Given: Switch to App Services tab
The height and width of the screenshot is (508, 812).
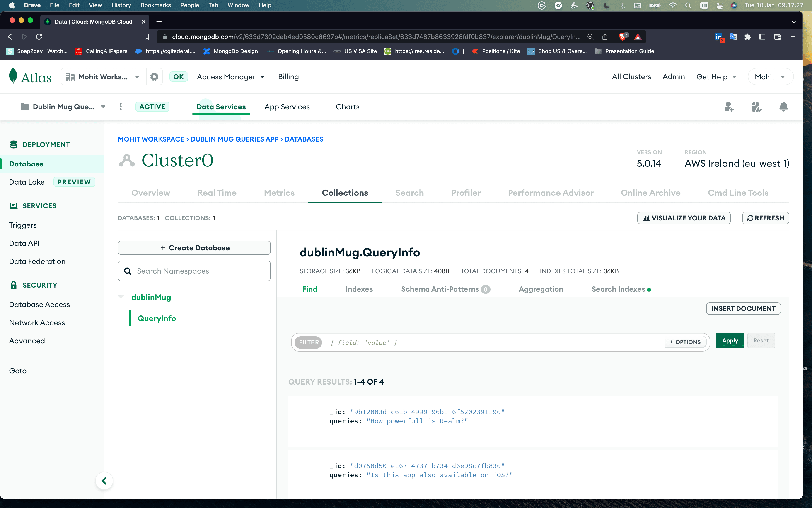Looking at the screenshot, I should (287, 107).
